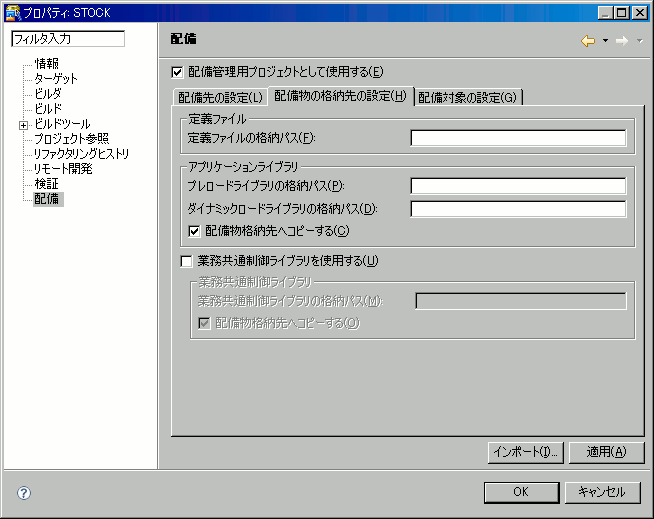Switch to 配備先の設定(L) tab
The height and width of the screenshot is (519, 654).
[220, 97]
